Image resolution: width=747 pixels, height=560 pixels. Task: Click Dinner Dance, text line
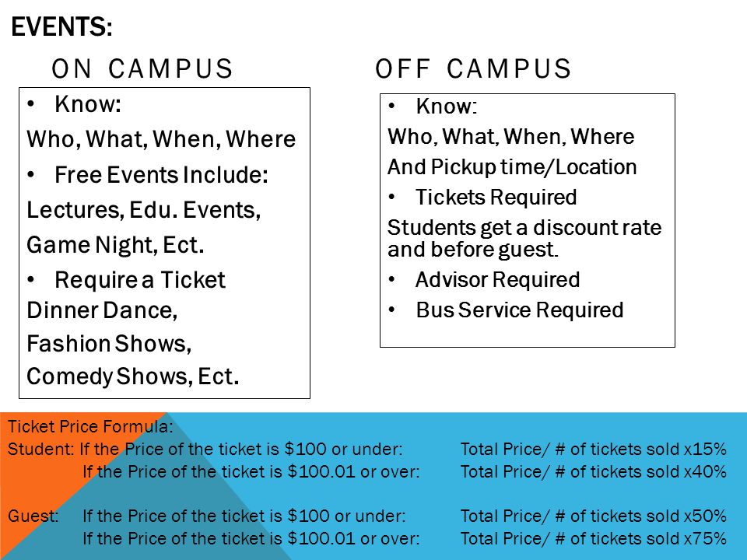[102, 310]
